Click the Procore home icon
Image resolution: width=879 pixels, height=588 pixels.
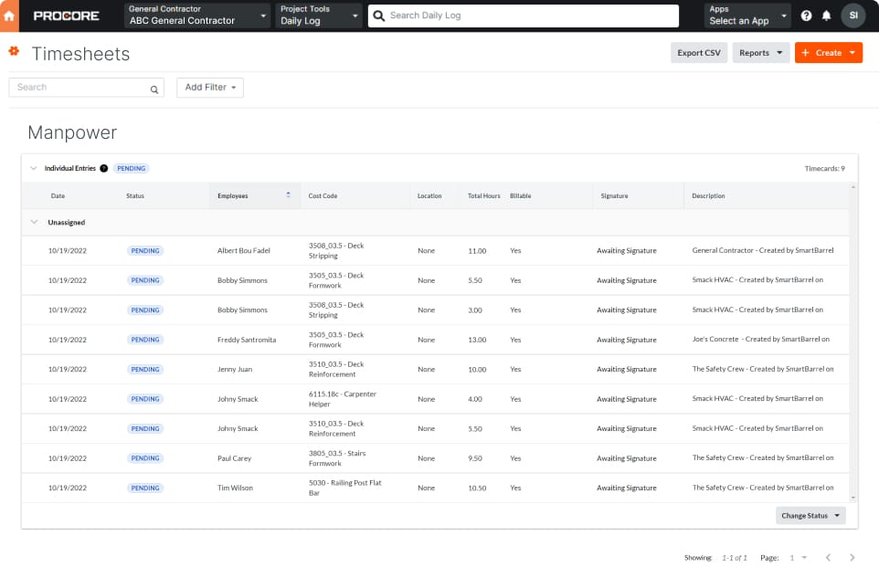[11, 16]
